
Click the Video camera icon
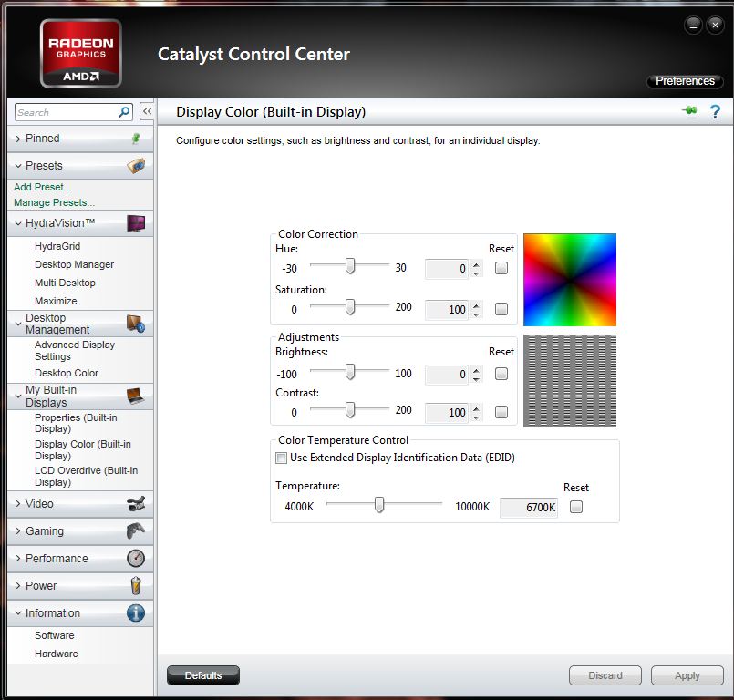(x=136, y=503)
